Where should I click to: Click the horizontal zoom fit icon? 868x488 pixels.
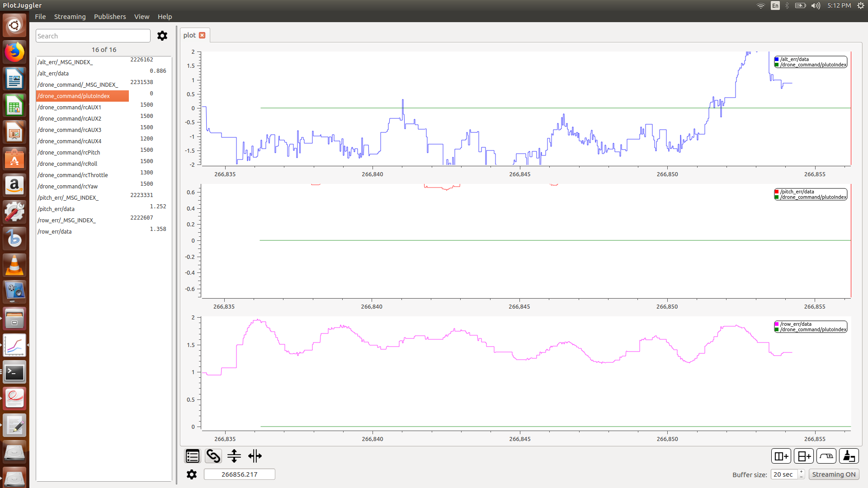pos(255,456)
